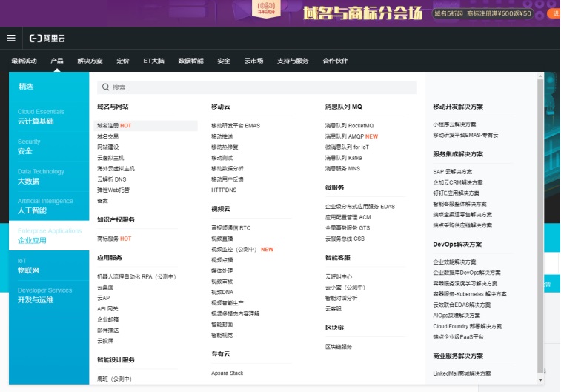Select the 企业应用 sidebar category

(33, 240)
